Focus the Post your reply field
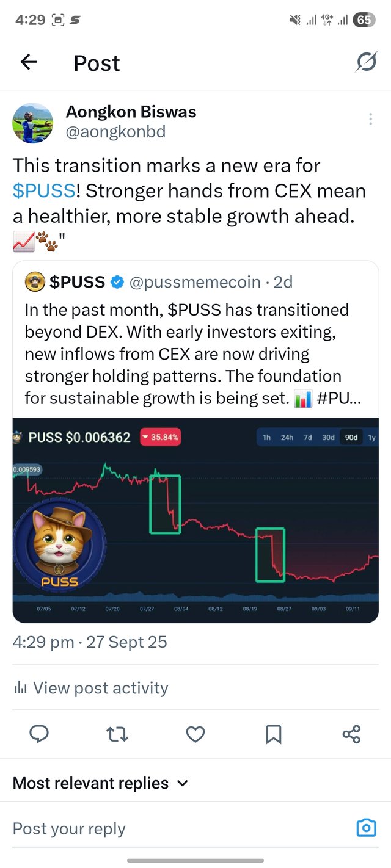The image size is (391, 868). coord(177,828)
